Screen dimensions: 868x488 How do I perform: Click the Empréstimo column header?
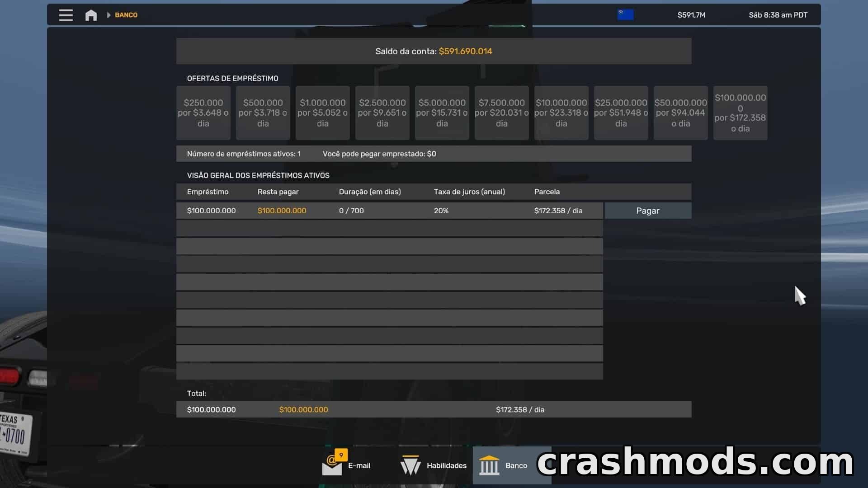(208, 192)
